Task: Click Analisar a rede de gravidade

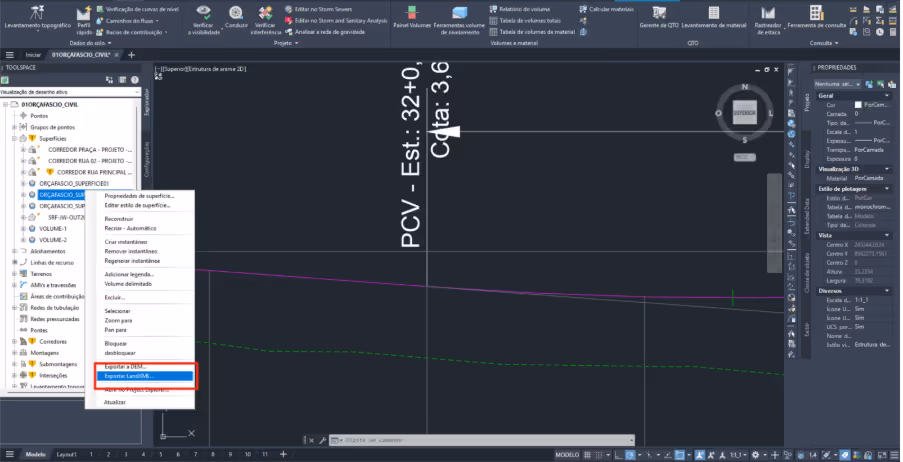Action: point(325,32)
